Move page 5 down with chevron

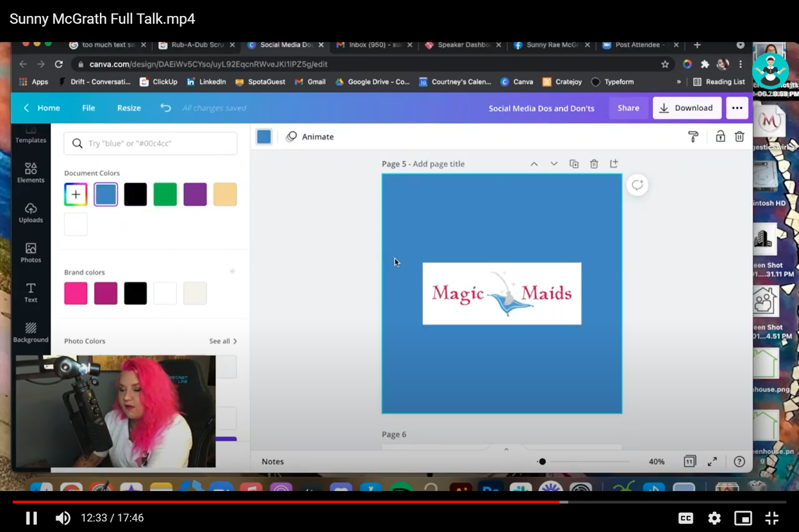click(554, 164)
